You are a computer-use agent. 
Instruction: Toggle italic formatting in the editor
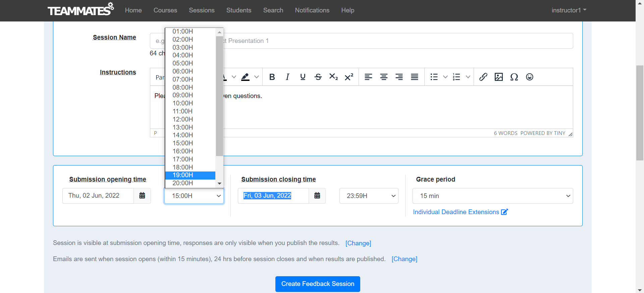coord(287,77)
